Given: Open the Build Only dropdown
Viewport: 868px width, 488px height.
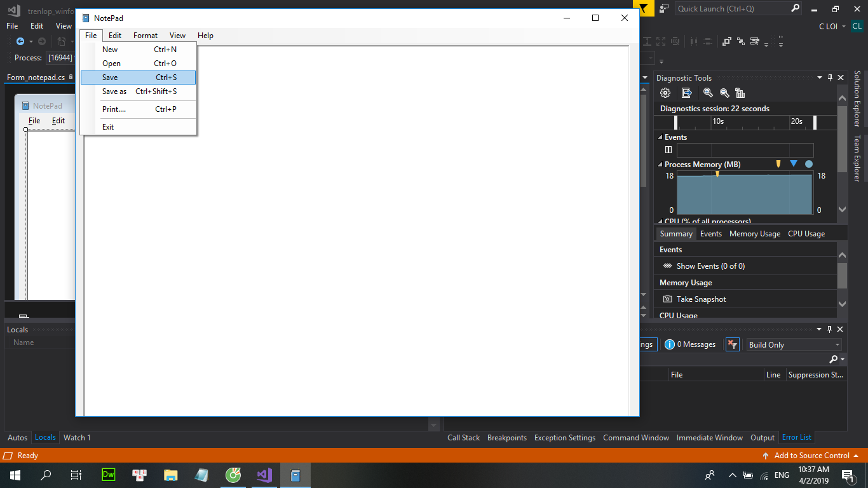Looking at the screenshot, I should coord(794,344).
